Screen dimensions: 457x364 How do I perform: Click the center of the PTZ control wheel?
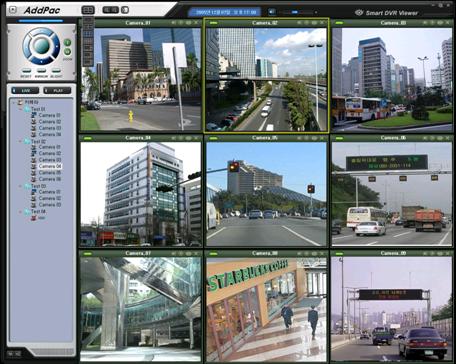(41, 46)
